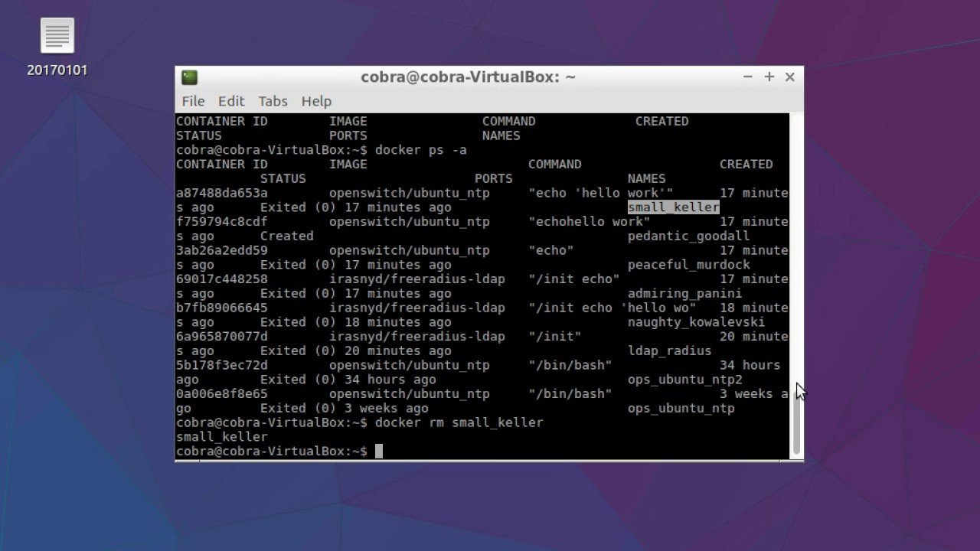Click 'Exited (0) 18 minutes ago' status

coord(356,322)
